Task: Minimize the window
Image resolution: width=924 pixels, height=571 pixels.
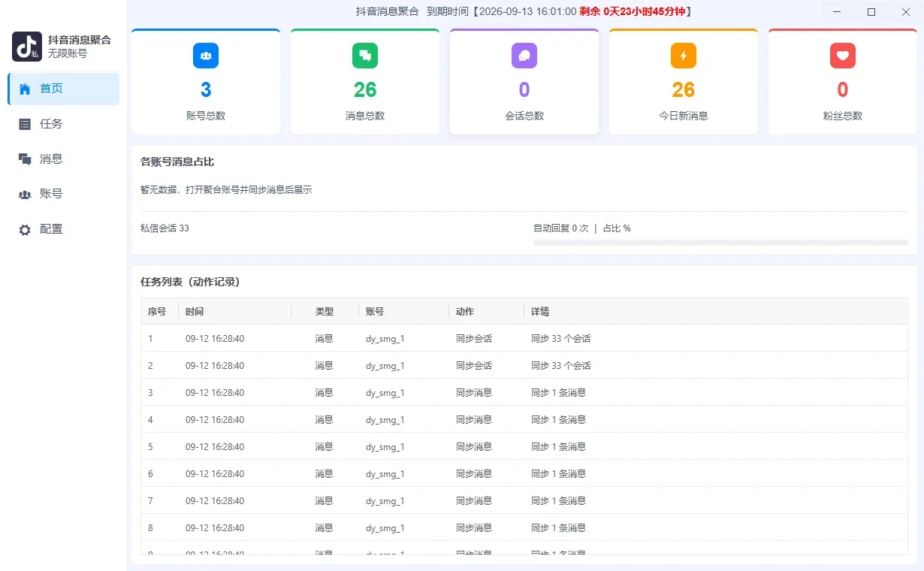Action: [837, 12]
